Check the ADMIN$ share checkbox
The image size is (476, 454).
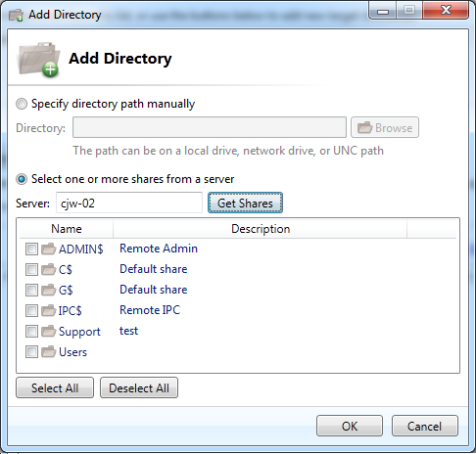pyautogui.click(x=31, y=250)
